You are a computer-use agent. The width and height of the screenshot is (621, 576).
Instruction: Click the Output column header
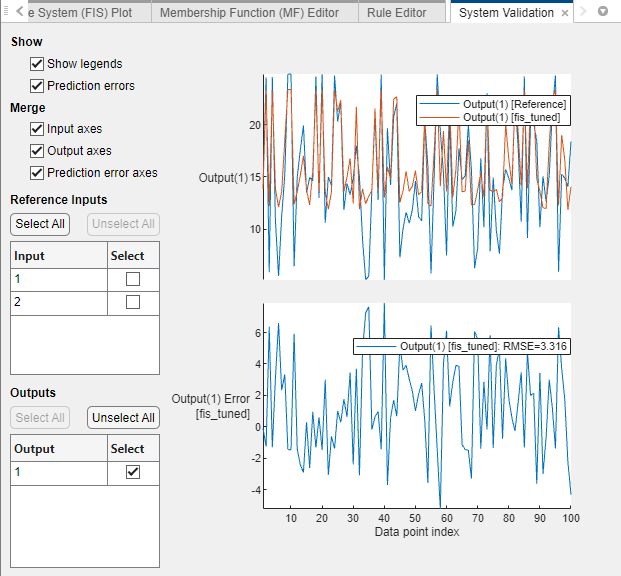pos(59,448)
